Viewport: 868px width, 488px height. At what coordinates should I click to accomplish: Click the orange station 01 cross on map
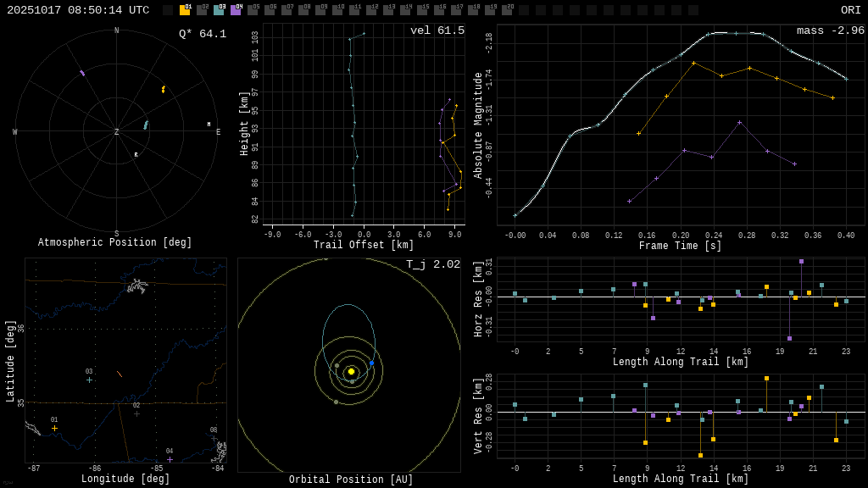click(x=54, y=428)
